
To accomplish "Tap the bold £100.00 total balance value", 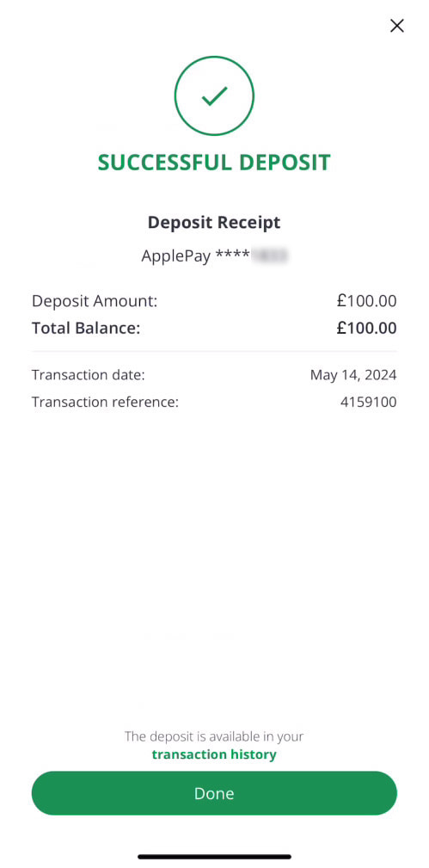I will pyautogui.click(x=366, y=329).
